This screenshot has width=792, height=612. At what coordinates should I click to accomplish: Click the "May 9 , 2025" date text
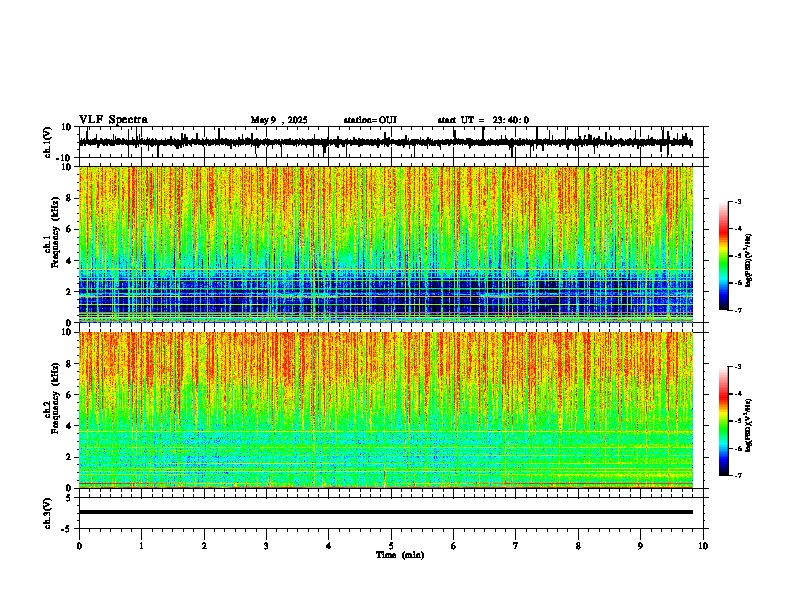[279, 120]
